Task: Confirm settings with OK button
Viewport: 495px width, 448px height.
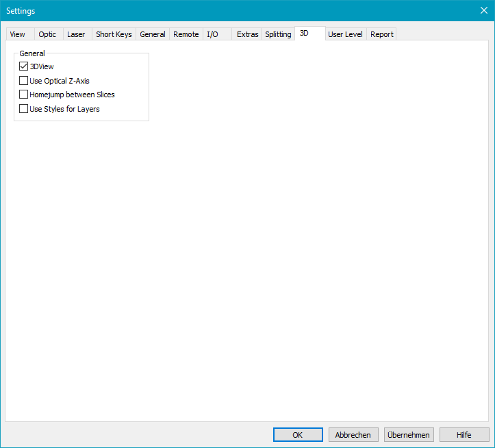Action: pos(298,435)
